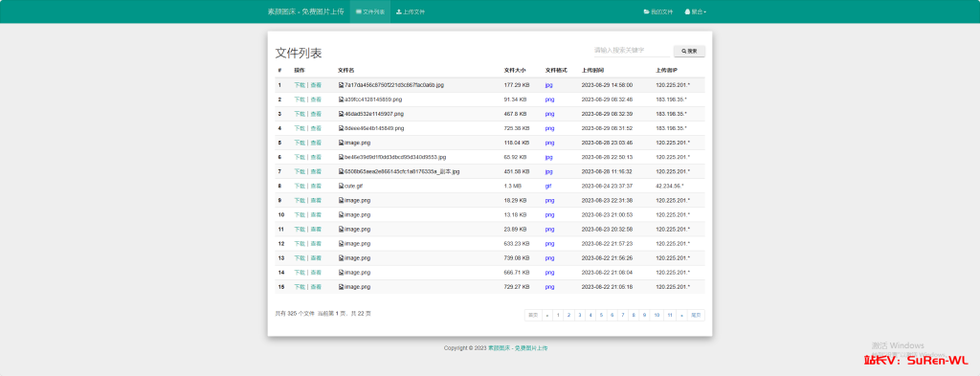Go to pagination page 8

click(x=634, y=316)
